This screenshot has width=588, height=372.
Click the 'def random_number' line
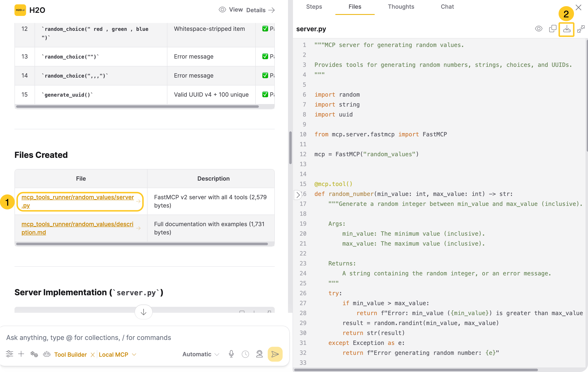(x=413, y=194)
